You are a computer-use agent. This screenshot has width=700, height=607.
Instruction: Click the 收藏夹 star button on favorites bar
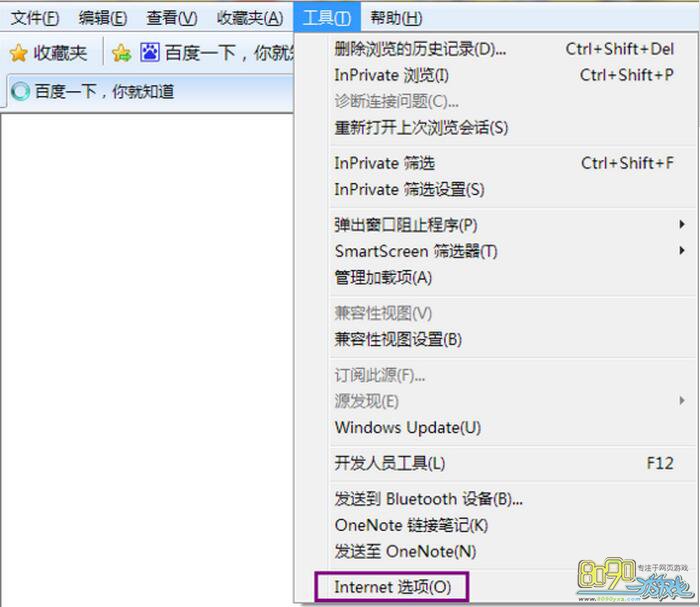[x=49, y=53]
